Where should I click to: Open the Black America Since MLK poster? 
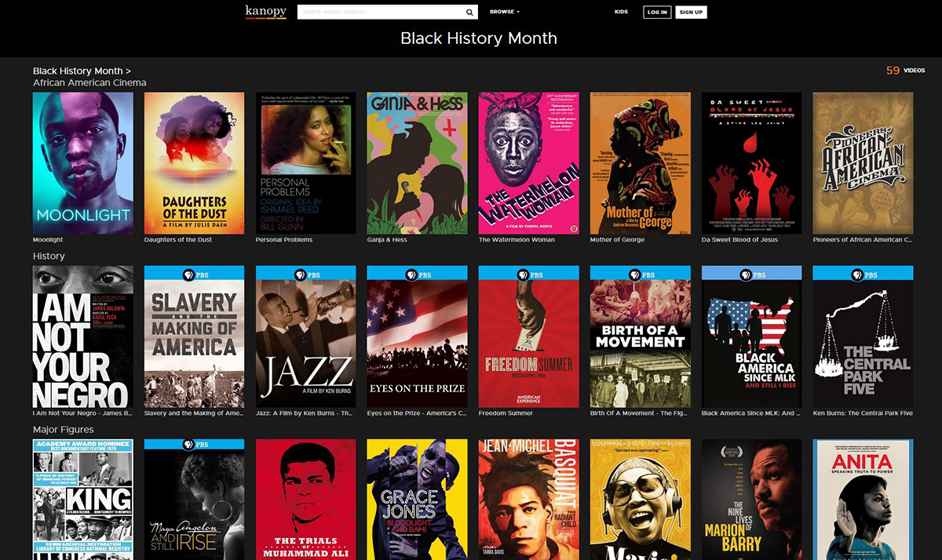[752, 336]
